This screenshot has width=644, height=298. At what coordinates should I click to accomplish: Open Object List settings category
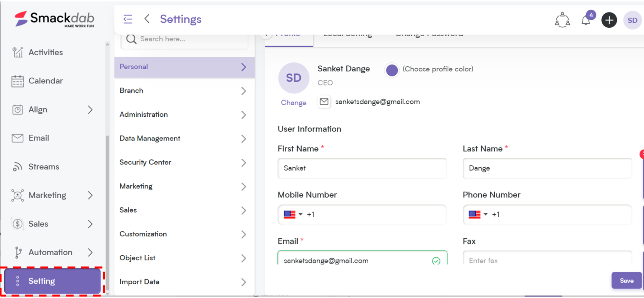click(184, 258)
